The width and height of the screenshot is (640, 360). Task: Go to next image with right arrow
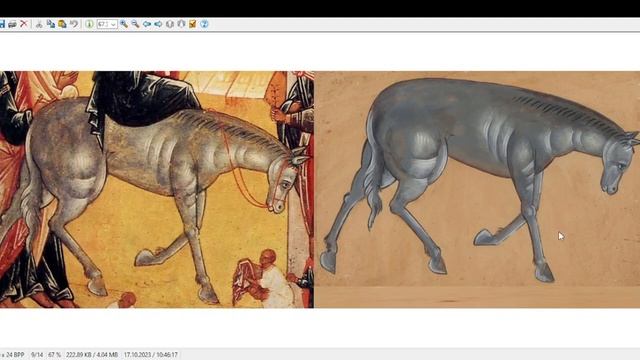click(x=158, y=24)
